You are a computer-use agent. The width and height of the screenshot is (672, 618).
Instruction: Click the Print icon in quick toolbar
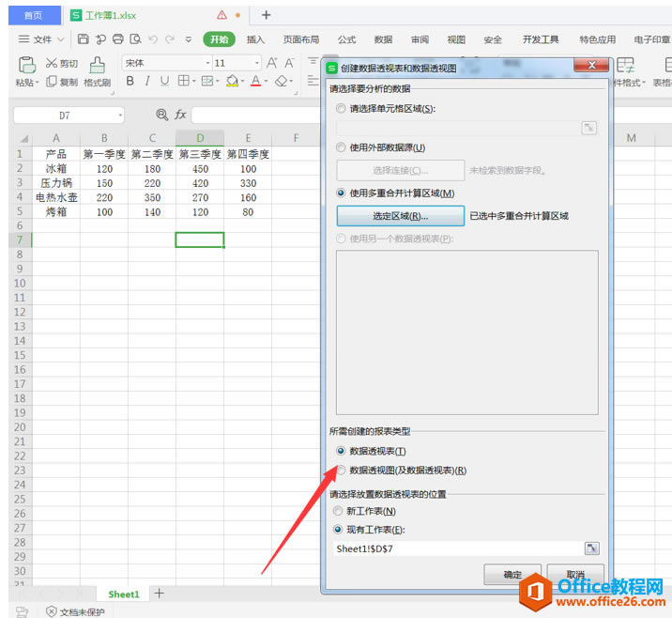118,39
